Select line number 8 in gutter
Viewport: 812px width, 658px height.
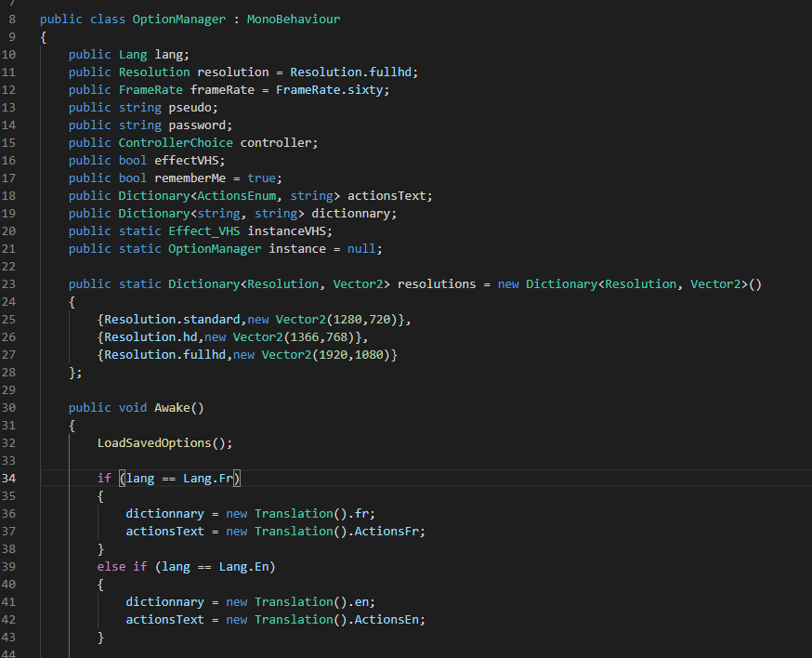point(12,19)
